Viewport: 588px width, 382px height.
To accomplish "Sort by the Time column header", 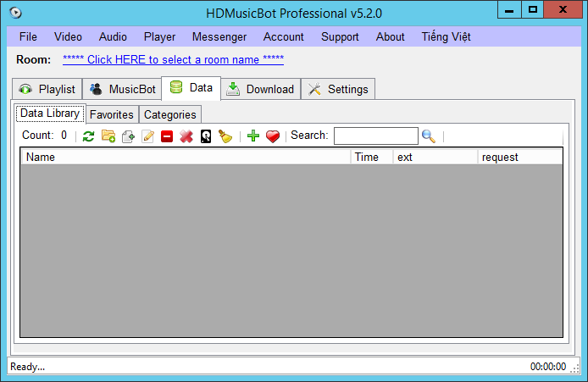I will click(x=372, y=157).
